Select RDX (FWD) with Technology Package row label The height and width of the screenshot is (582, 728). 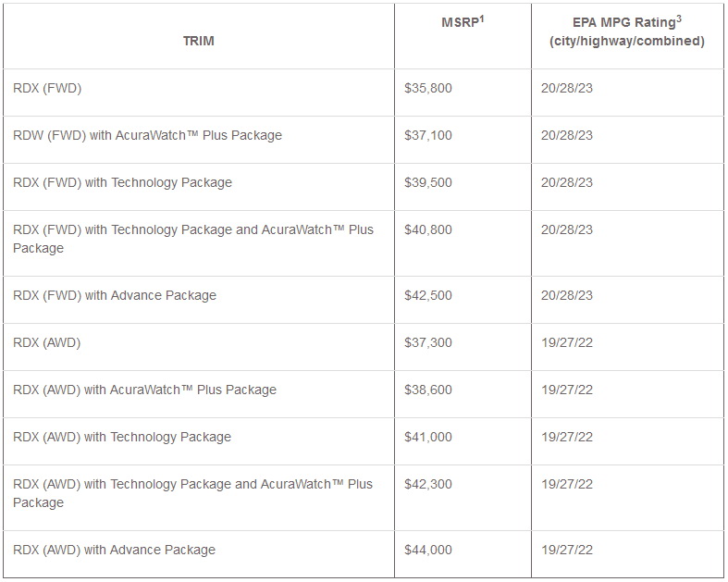122,182
